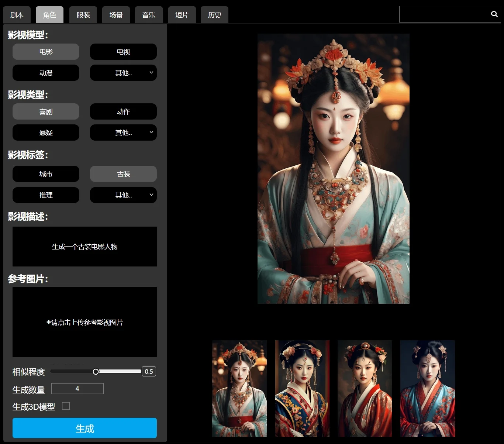Choose the fourth thumbnail with blue-red robe
The width and height of the screenshot is (504, 444).
pyautogui.click(x=427, y=389)
